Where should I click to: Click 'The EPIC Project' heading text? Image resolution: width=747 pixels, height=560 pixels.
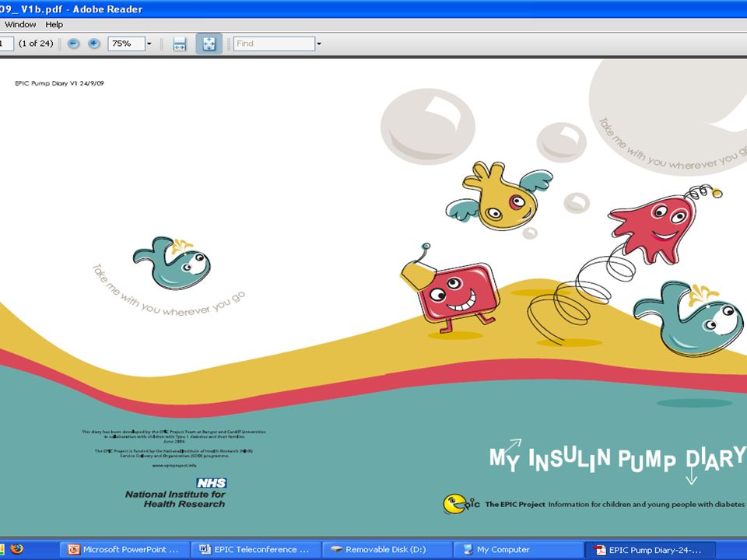515,504
